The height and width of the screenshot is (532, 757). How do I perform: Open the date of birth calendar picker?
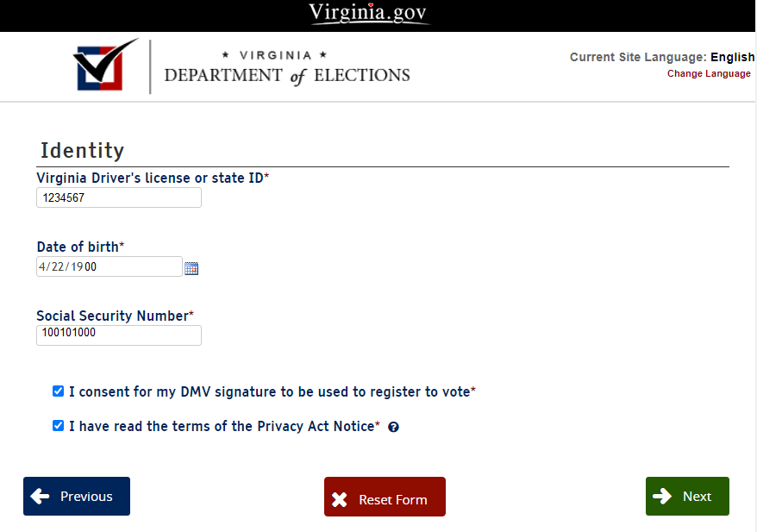pos(191,268)
